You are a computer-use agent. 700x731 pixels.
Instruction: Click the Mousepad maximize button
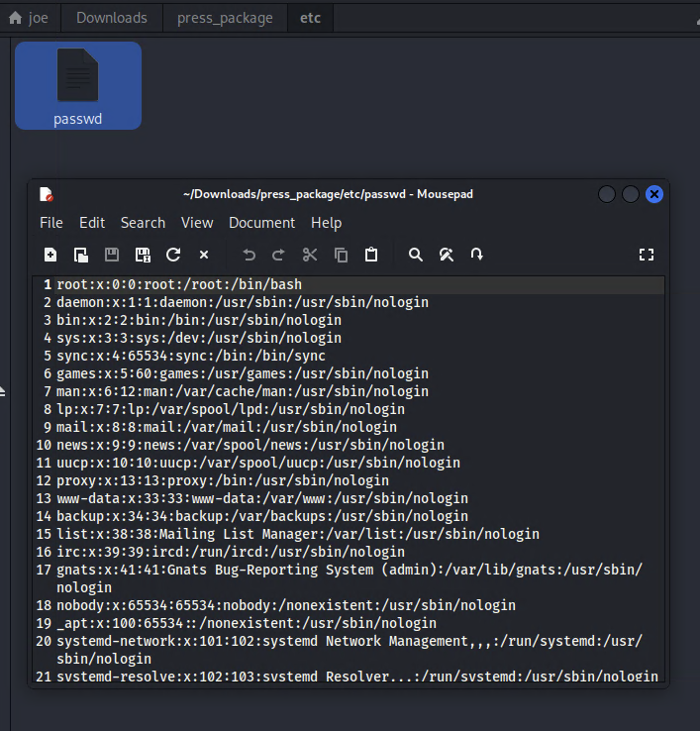[631, 194]
